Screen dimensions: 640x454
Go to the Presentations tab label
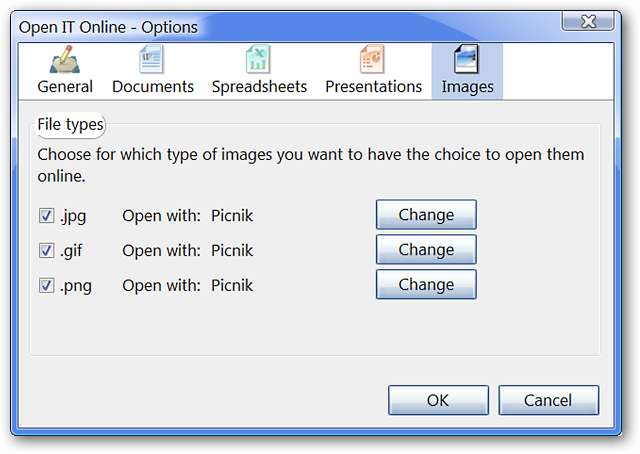click(x=373, y=87)
